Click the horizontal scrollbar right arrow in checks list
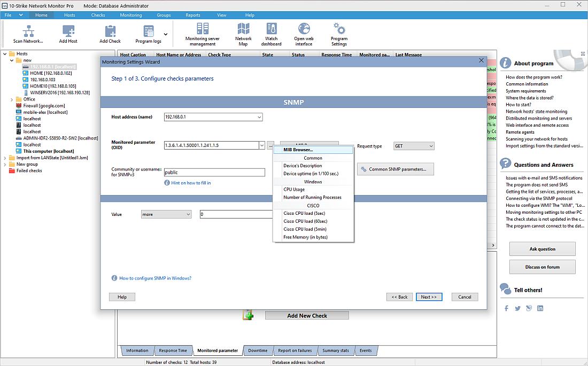Image resolution: width=588 pixels, height=366 pixels. point(493,245)
